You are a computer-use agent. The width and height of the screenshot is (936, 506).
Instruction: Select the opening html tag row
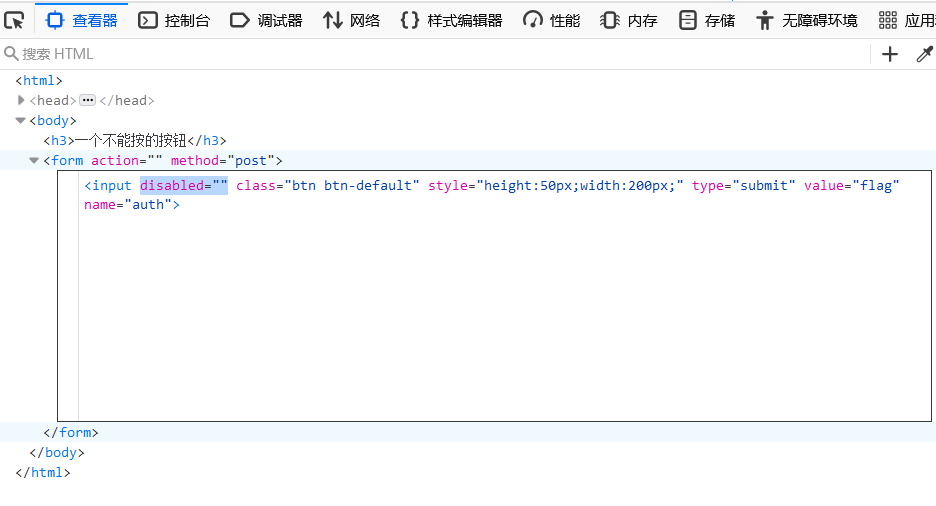tap(39, 81)
